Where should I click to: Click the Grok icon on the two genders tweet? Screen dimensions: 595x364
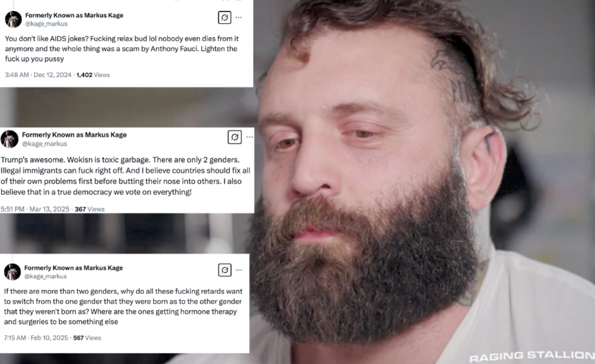[225, 270]
